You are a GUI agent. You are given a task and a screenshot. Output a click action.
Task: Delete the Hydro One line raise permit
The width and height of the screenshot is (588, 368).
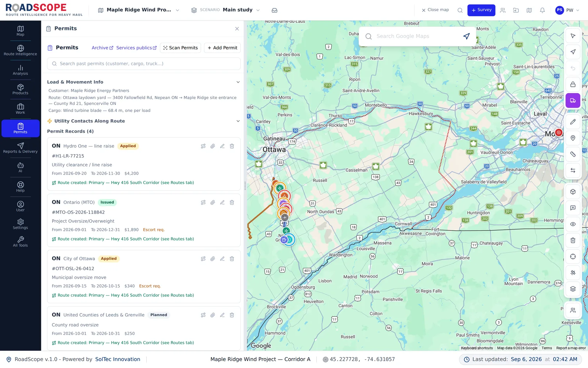(x=232, y=146)
